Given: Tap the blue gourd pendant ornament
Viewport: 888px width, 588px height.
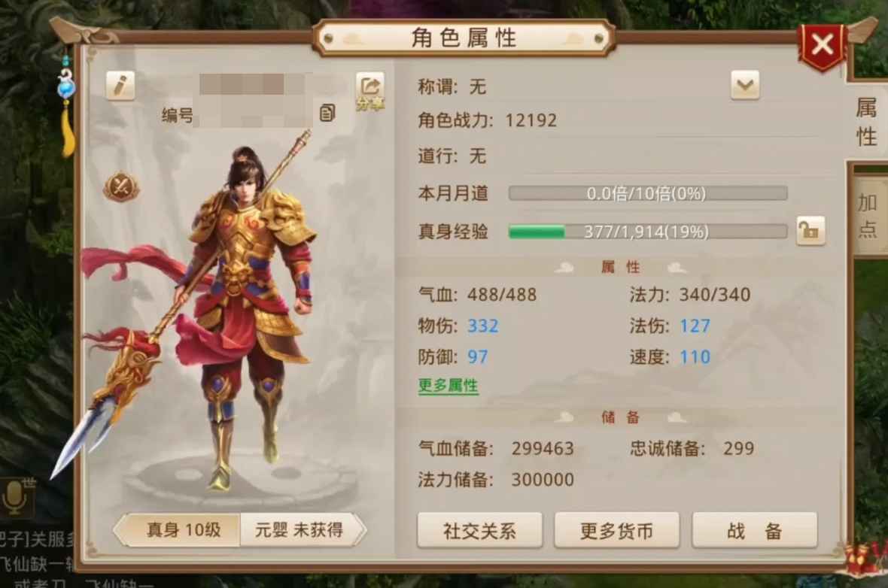Looking at the screenshot, I should [x=66, y=86].
